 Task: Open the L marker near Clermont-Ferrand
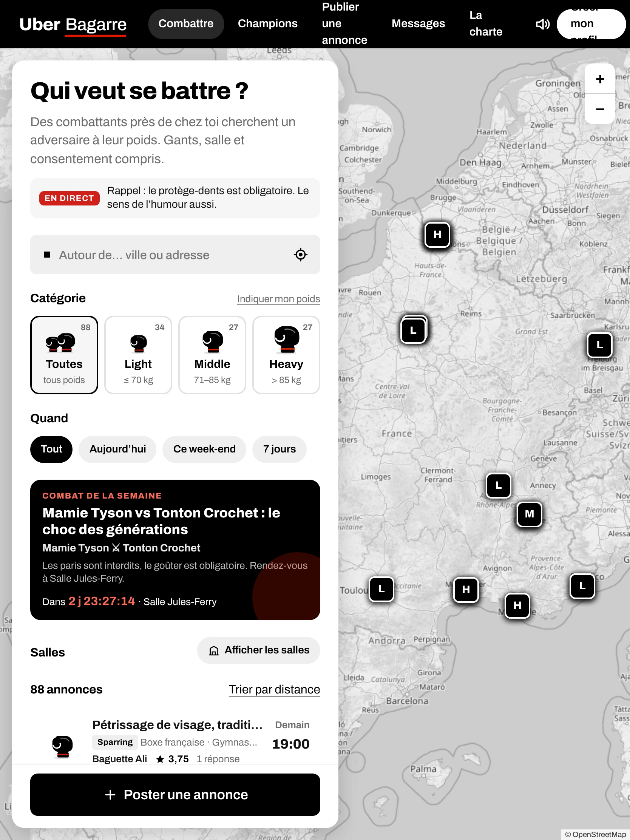(x=498, y=485)
